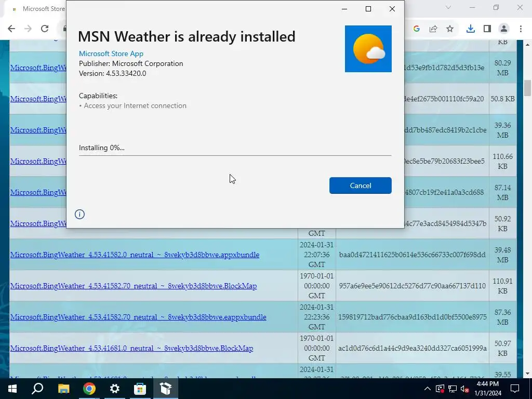The width and height of the screenshot is (532, 399).
Task: Click the installing progress bar
Action: pyautogui.click(x=235, y=155)
